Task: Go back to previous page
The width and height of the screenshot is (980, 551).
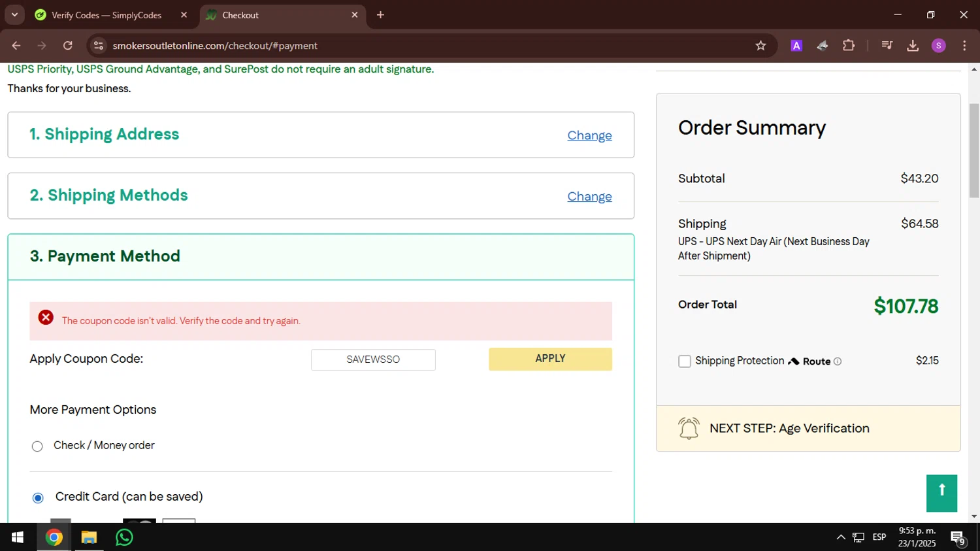Action: click(16, 46)
